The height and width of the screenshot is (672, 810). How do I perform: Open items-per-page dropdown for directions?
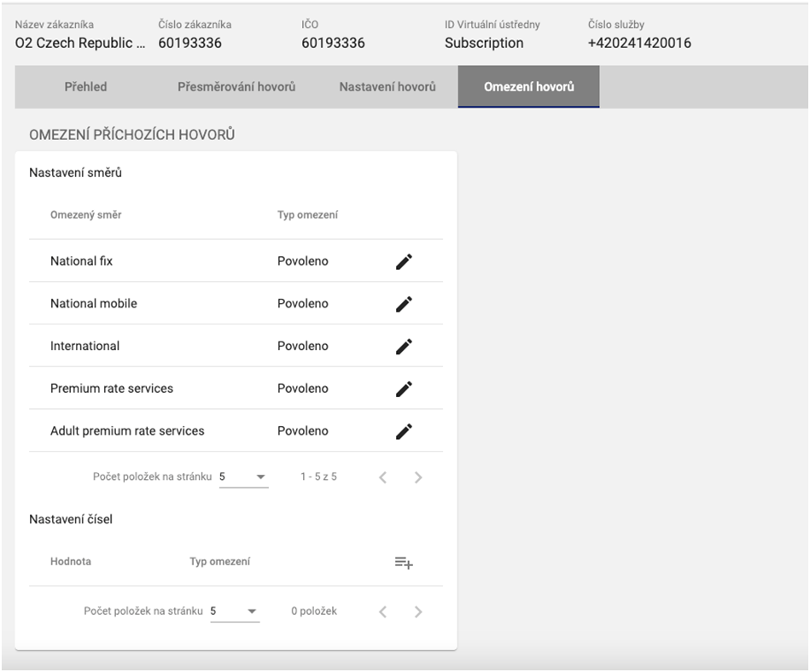click(243, 476)
